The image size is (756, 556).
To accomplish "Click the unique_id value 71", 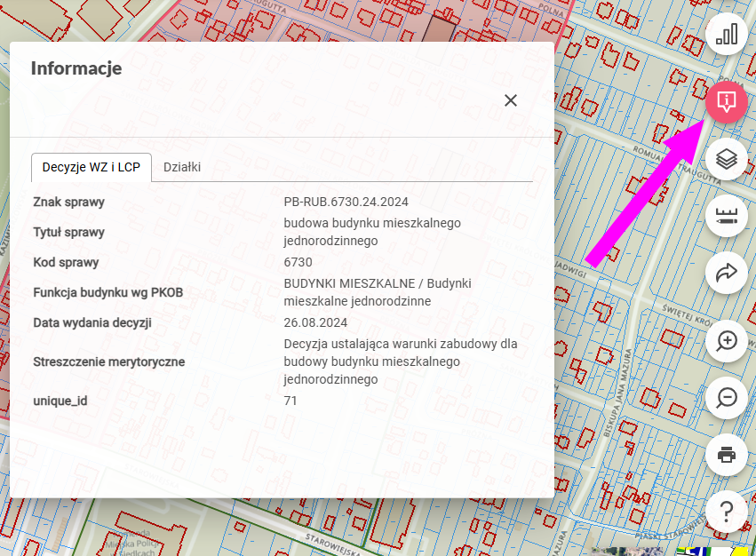I will [x=290, y=401].
